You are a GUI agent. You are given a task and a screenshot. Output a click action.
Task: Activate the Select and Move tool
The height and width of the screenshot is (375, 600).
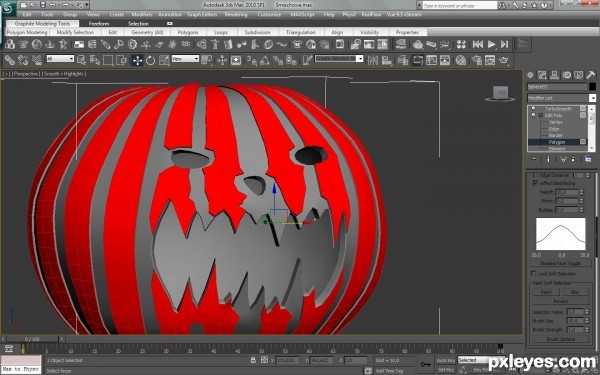coord(137,60)
